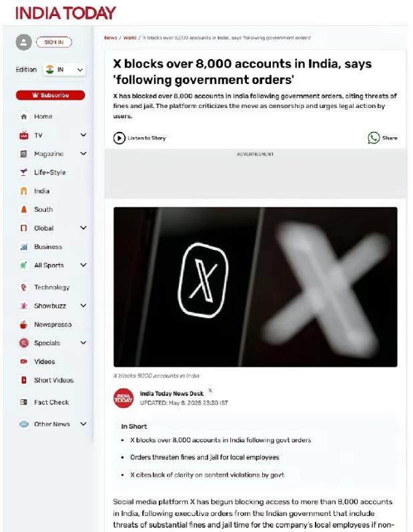This screenshot has width=413, height=532.
Task: Click the X logo article image
Action: pos(255,287)
